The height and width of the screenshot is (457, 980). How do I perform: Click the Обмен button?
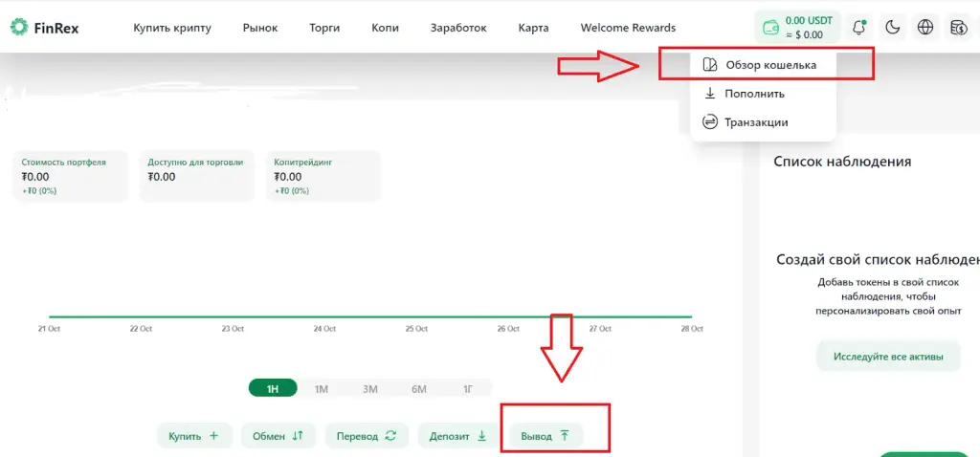point(278,436)
